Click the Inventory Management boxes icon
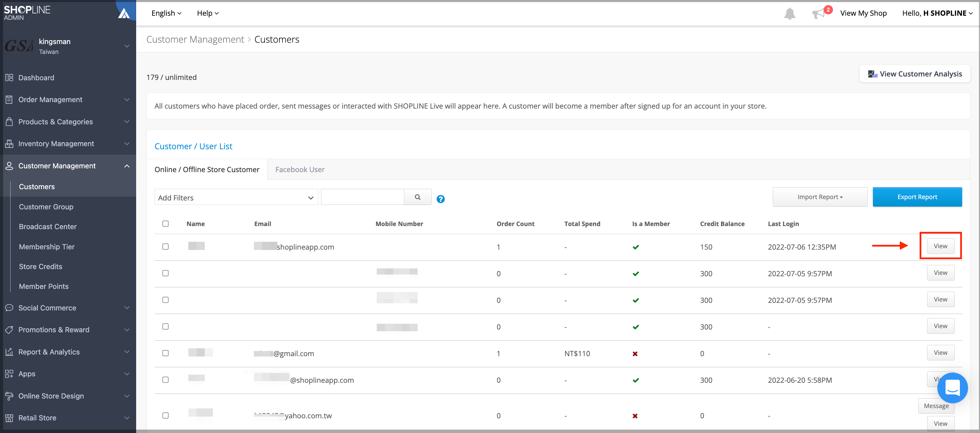This screenshot has height=433, width=980. click(9, 143)
